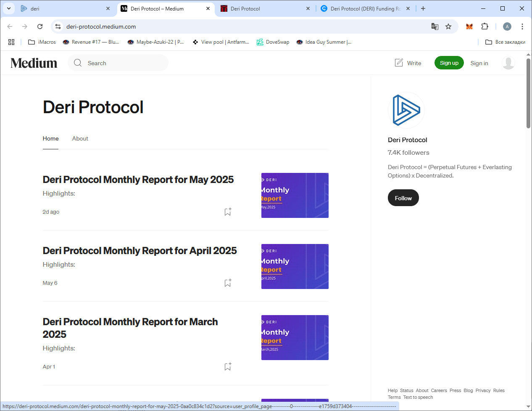This screenshot has height=411, width=532.
Task: Open Maybe-Azuki-22 bookmark
Action: pos(156,42)
